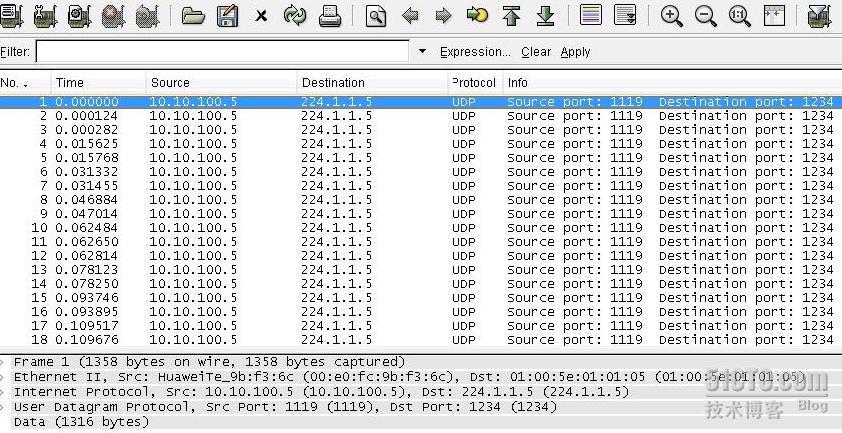Open capture filters funnel icon

(819, 16)
